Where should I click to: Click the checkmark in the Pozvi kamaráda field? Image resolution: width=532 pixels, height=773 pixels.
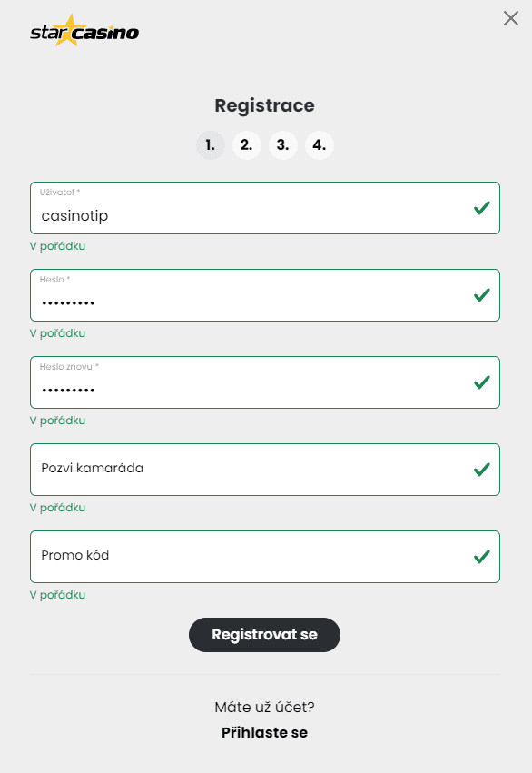click(480, 469)
